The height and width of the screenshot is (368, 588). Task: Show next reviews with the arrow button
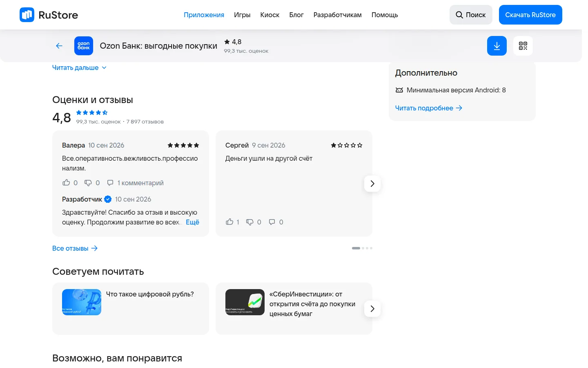click(372, 184)
